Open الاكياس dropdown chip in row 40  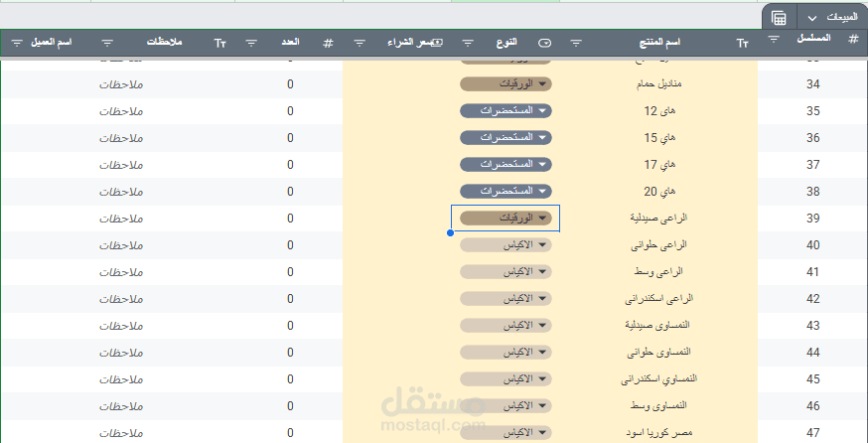[506, 244]
